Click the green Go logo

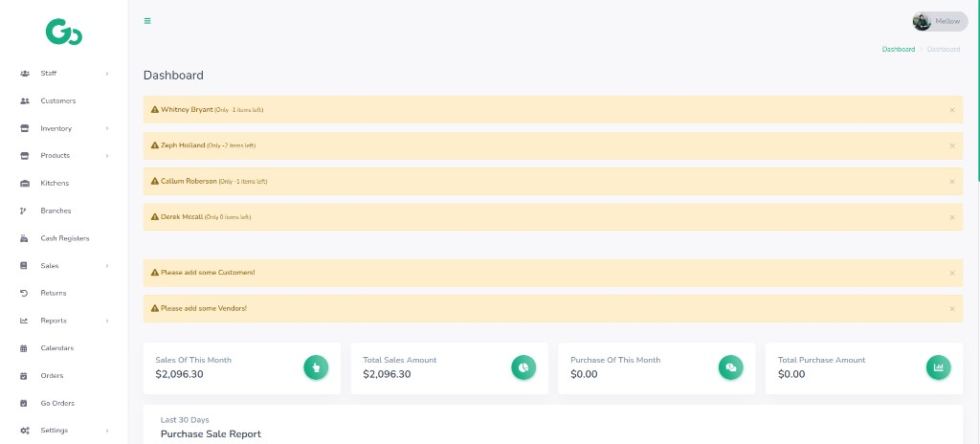click(x=64, y=32)
